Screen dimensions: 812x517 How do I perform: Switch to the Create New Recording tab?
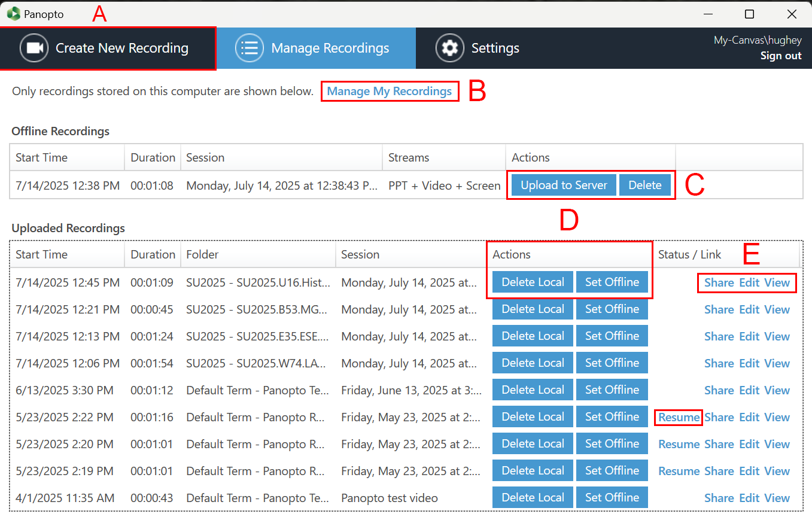coord(121,48)
